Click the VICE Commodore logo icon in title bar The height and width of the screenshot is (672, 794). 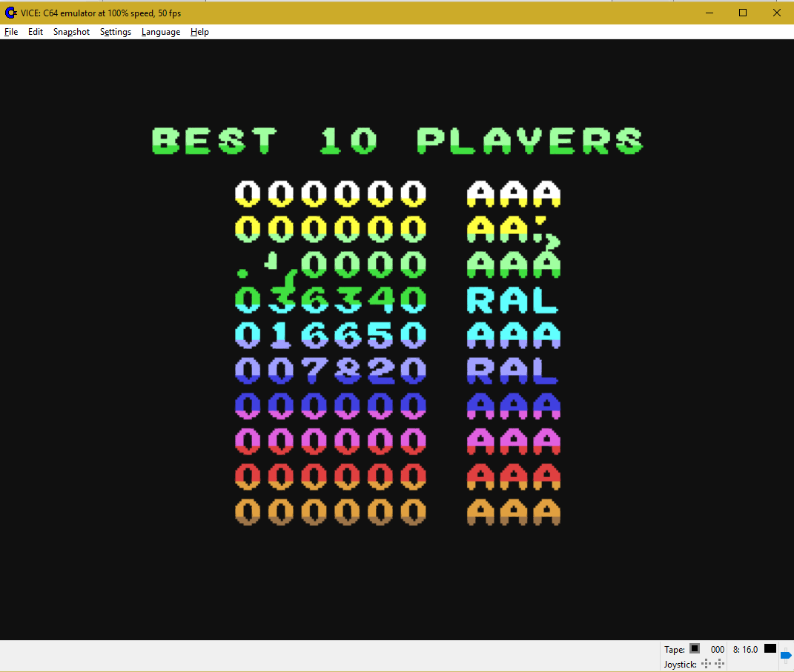click(10, 13)
